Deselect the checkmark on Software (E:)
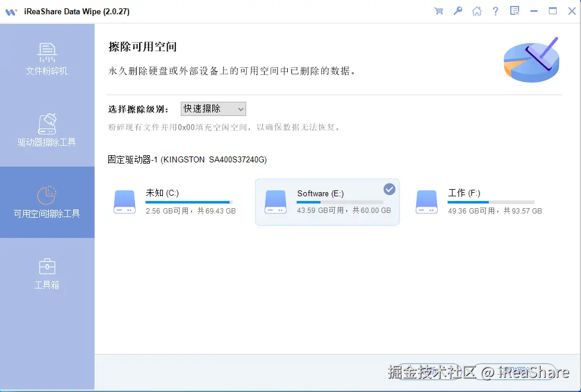The image size is (581, 392). (390, 189)
